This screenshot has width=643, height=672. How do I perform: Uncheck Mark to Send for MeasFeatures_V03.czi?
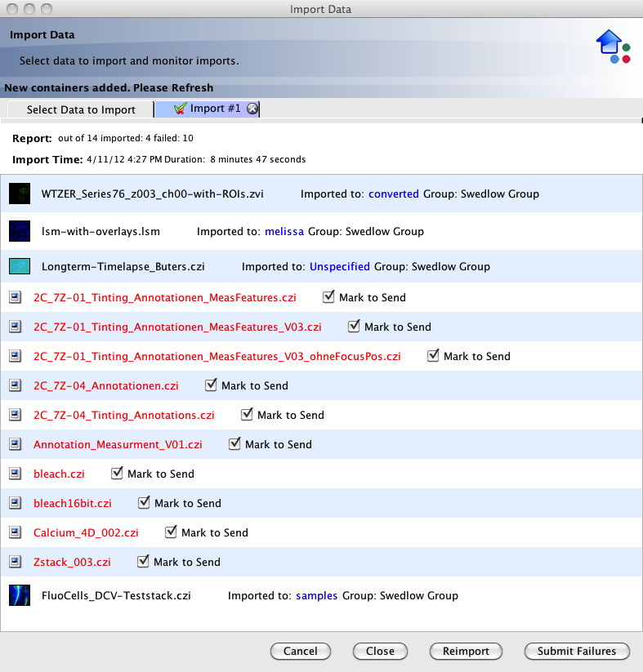click(x=354, y=326)
